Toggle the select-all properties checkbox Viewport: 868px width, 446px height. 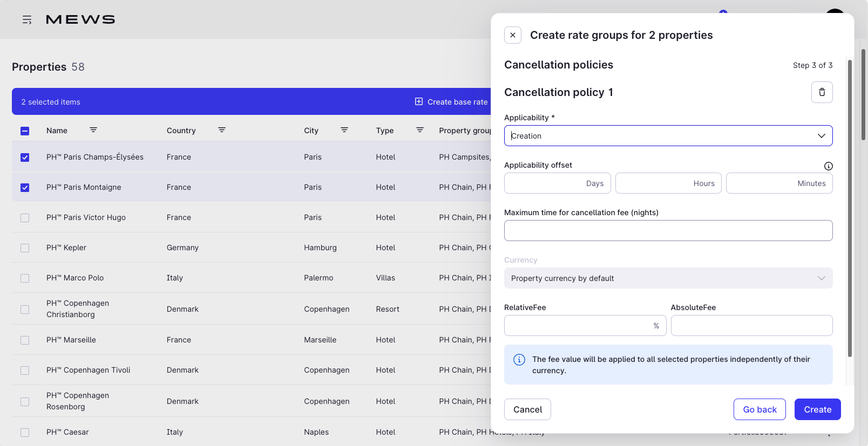click(x=25, y=131)
